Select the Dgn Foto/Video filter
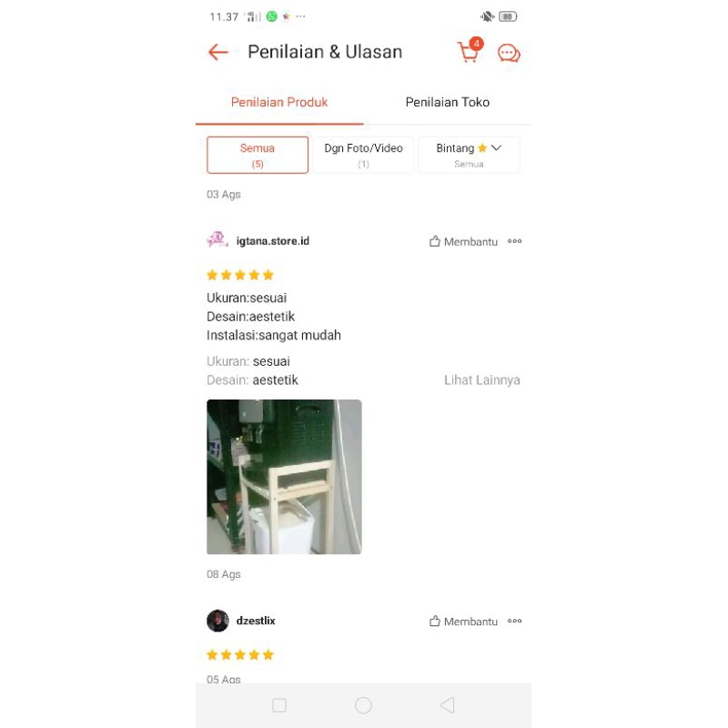This screenshot has width=728, height=728. pos(363,155)
